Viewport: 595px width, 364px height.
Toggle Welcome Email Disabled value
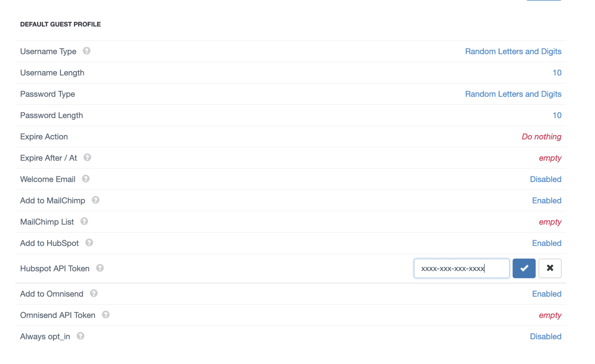point(546,179)
